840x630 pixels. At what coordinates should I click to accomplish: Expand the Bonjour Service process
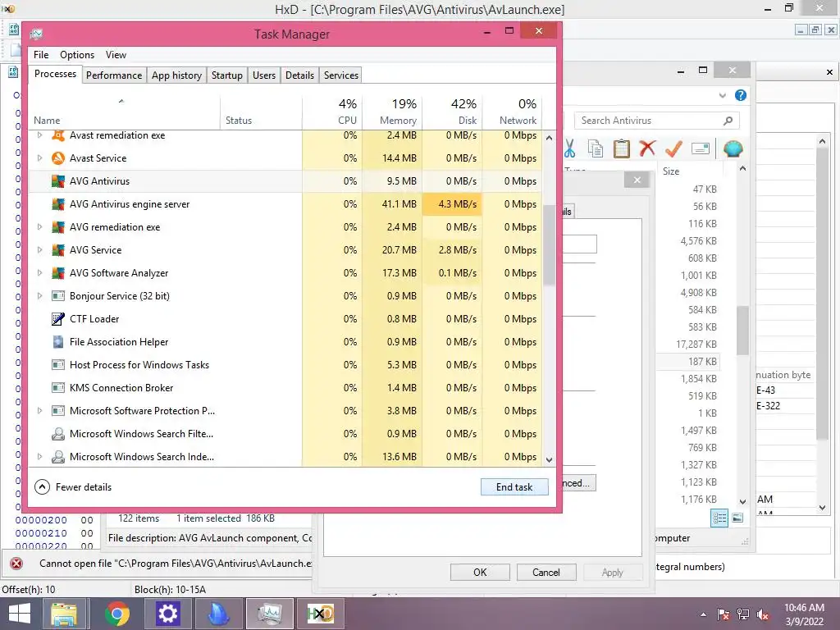tap(39, 295)
